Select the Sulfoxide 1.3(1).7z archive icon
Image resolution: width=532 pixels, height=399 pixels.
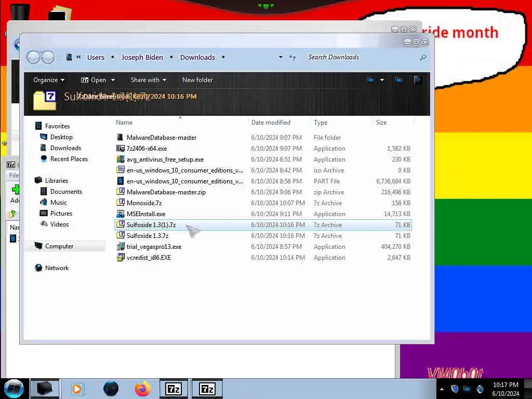coord(120,224)
